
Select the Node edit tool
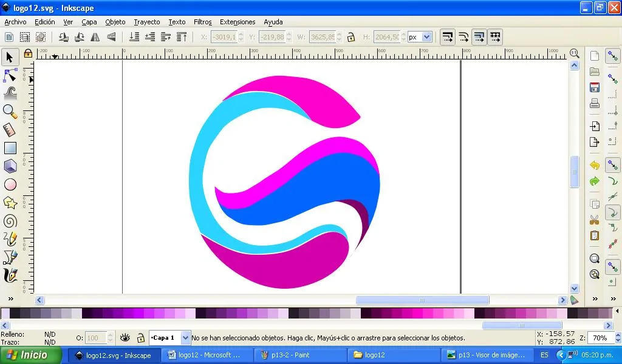pos(10,75)
